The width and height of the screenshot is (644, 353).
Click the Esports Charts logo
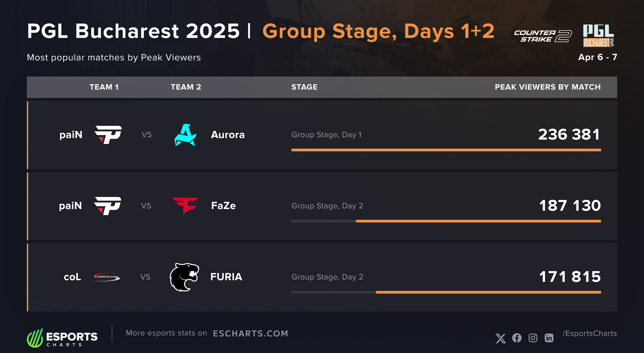pos(62,338)
